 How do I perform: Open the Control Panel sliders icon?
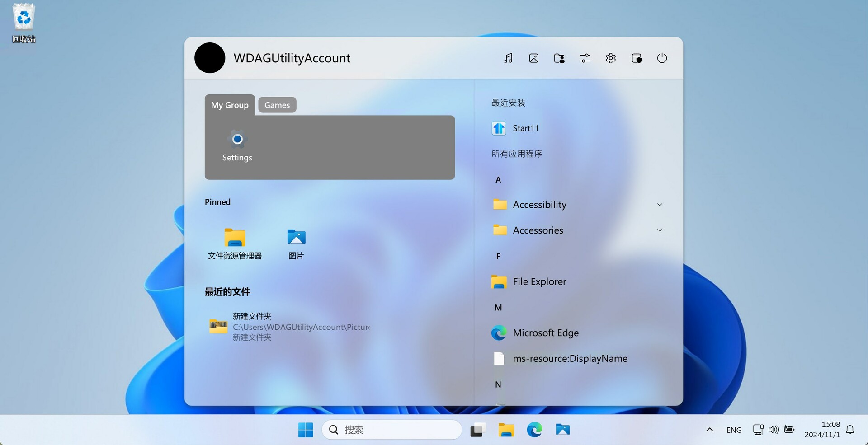(x=585, y=58)
